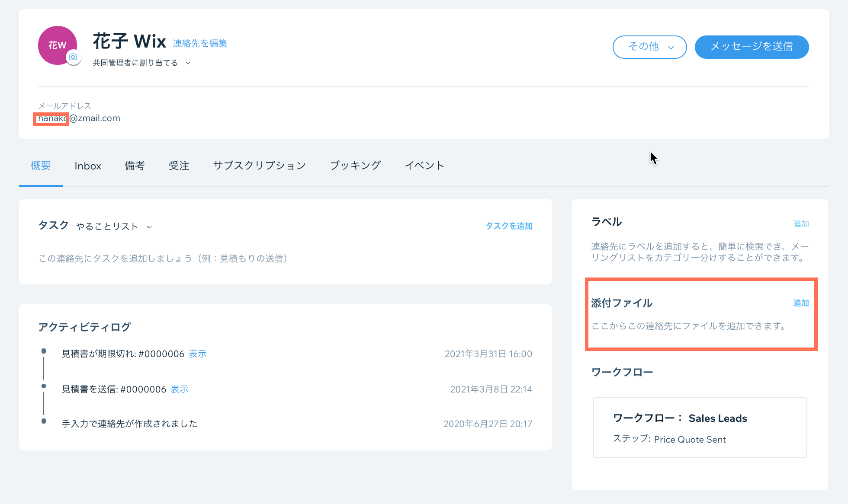Click 表示 for 見積書が期限切れ entry
Viewport: 848px width, 504px height.
[198, 354]
